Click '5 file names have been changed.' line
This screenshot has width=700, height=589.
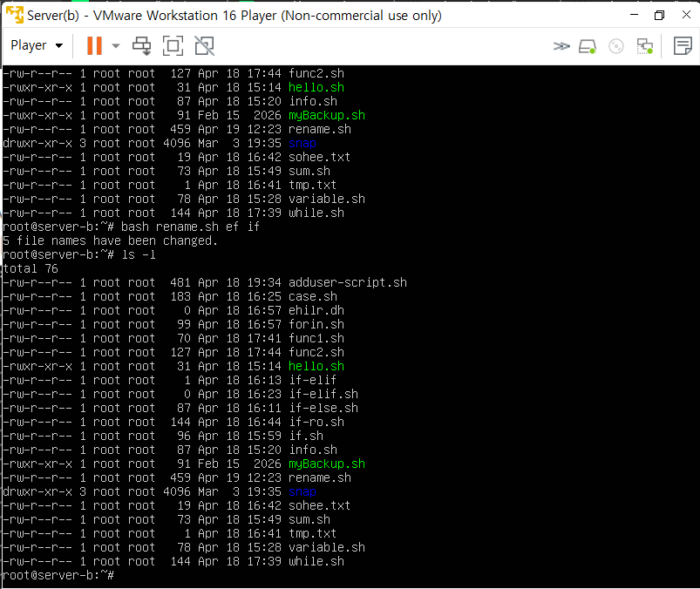110,240
